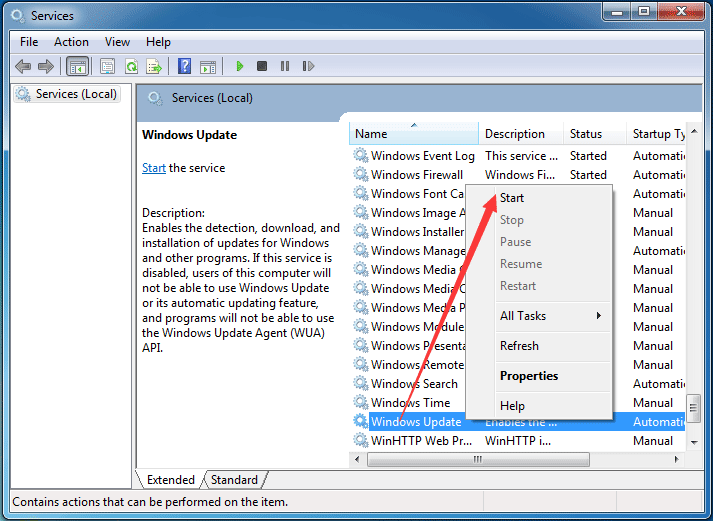713x521 pixels.
Task: Click the green Refresh toolbar icon
Action: (131, 66)
